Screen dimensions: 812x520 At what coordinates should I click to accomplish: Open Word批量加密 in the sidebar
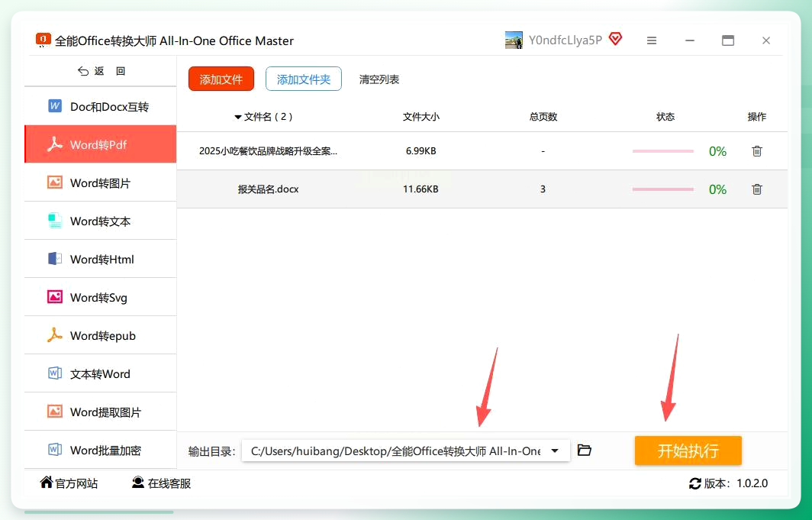(101, 450)
